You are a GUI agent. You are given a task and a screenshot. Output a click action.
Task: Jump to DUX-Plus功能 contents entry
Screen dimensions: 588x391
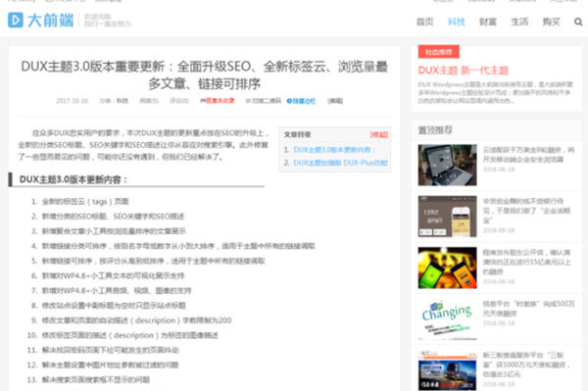[x=340, y=163]
